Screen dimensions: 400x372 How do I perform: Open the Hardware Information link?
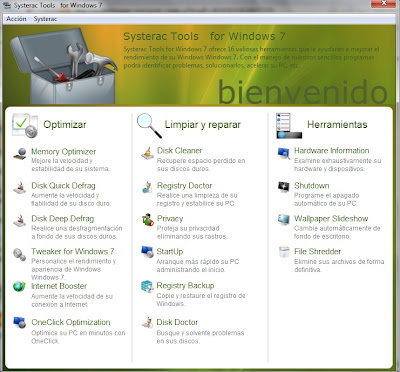coord(331,151)
